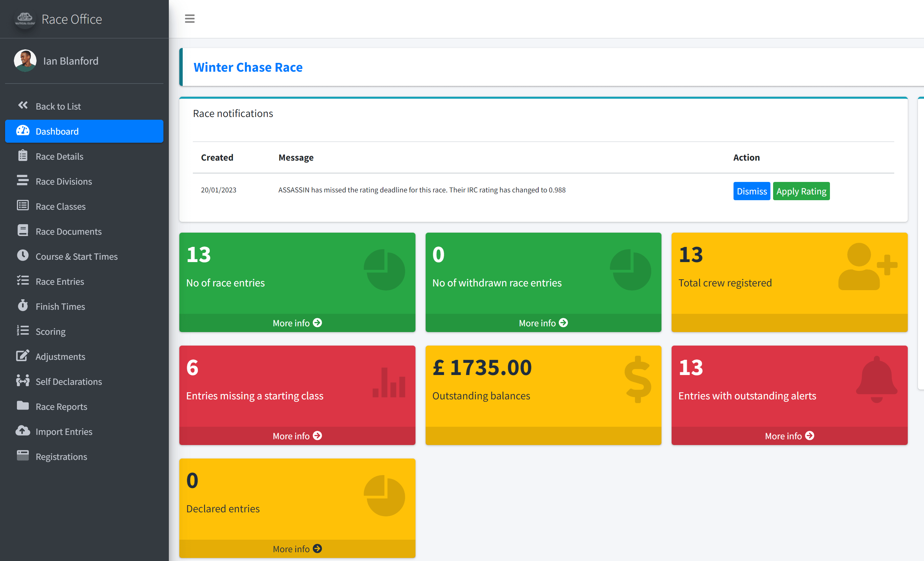The width and height of the screenshot is (924, 561).
Task: Click dollar icon on Outstanding balances card
Action: pyautogui.click(x=637, y=379)
